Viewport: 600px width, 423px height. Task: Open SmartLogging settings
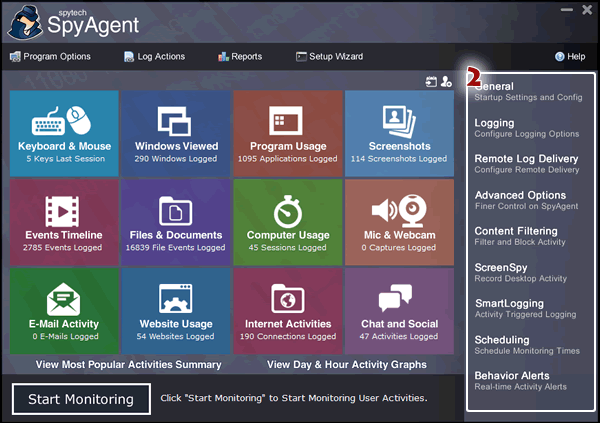tap(525, 309)
